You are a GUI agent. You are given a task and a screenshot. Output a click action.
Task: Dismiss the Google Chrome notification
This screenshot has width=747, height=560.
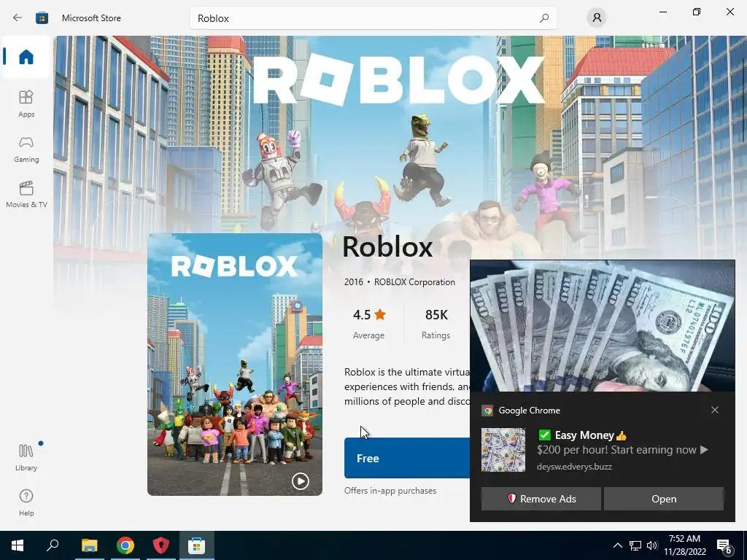tap(715, 410)
